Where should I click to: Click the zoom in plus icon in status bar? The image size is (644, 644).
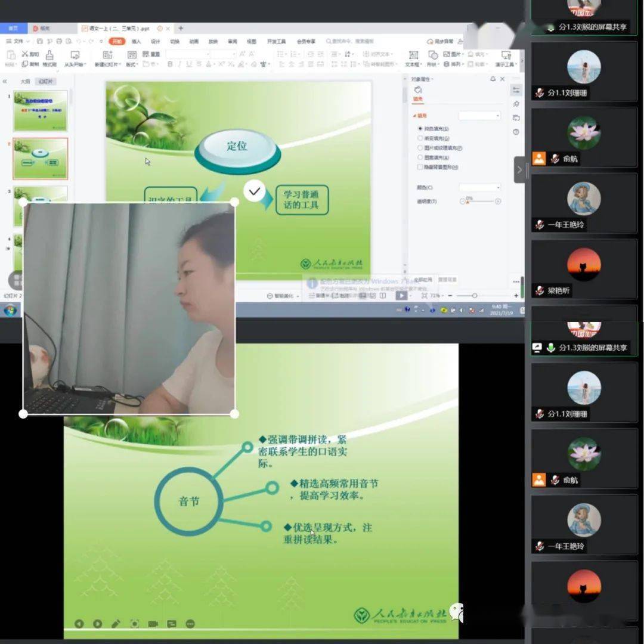coord(516,295)
